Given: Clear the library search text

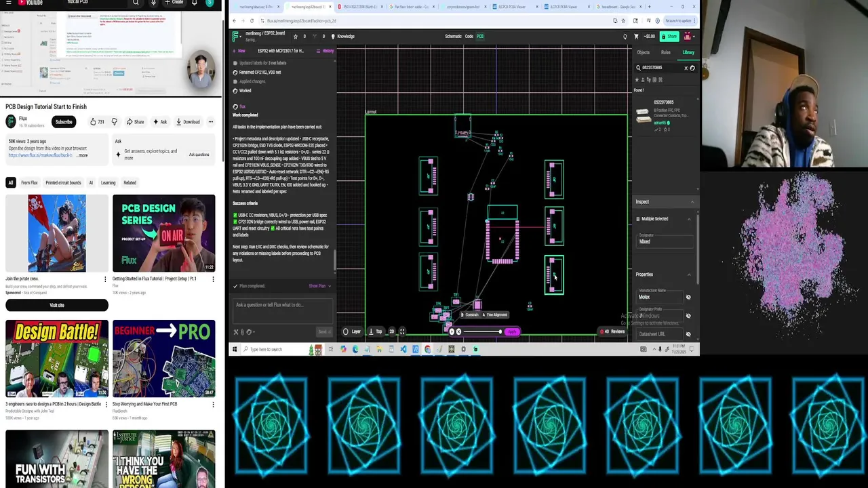Looking at the screenshot, I should coord(686,68).
